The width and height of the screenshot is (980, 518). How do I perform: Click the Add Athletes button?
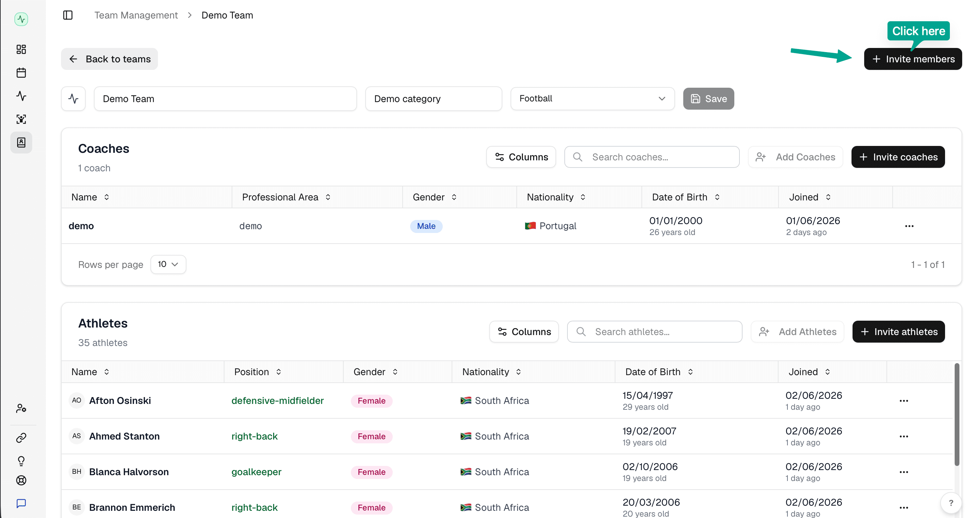(797, 332)
